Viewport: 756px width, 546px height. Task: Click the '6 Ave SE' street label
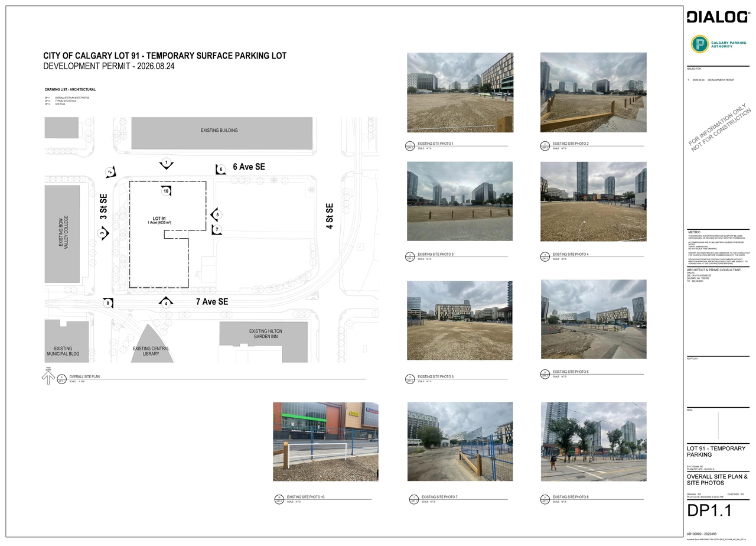click(249, 167)
